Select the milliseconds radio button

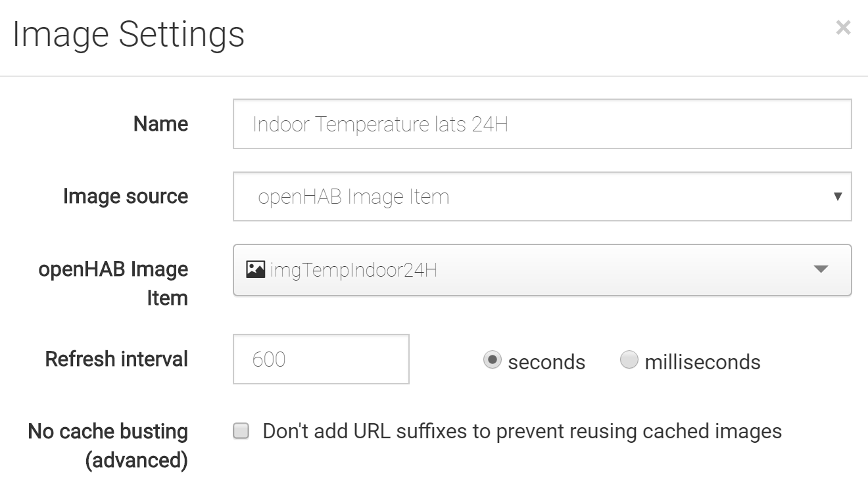(x=629, y=360)
